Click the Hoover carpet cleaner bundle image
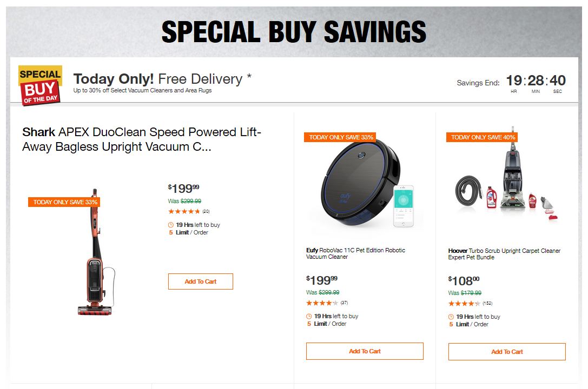The height and width of the screenshot is (389, 588). point(505,182)
